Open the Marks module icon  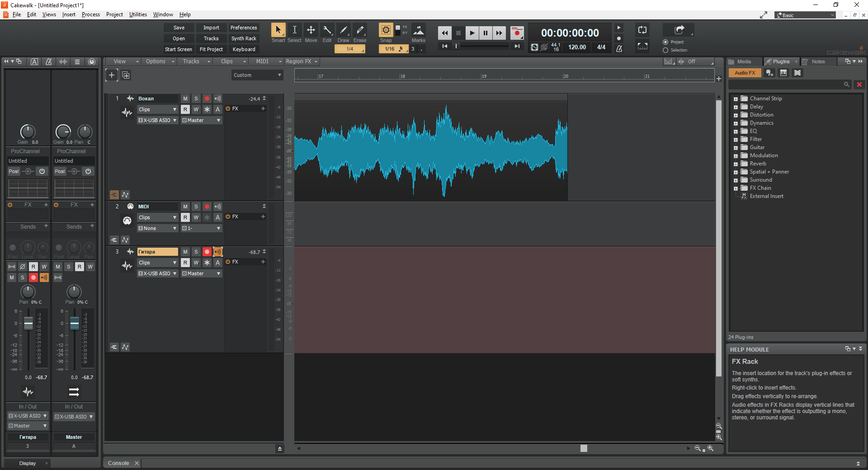pos(419,30)
